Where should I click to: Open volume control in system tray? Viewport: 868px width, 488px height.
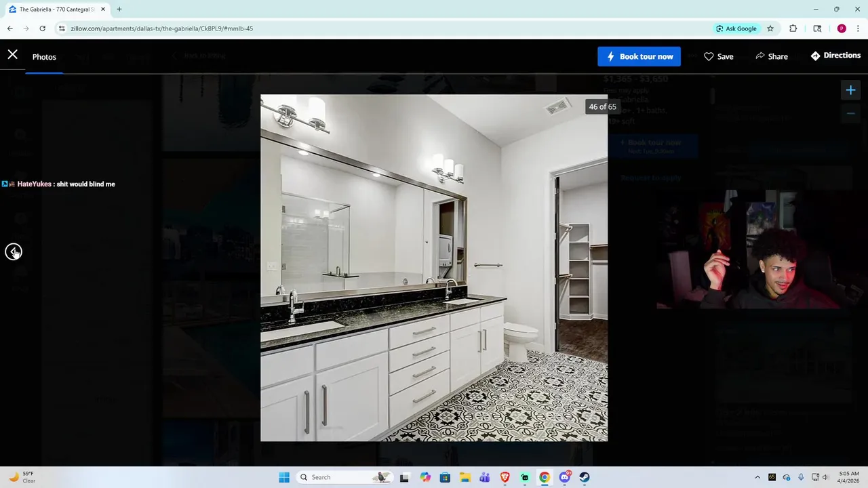pyautogui.click(x=826, y=477)
